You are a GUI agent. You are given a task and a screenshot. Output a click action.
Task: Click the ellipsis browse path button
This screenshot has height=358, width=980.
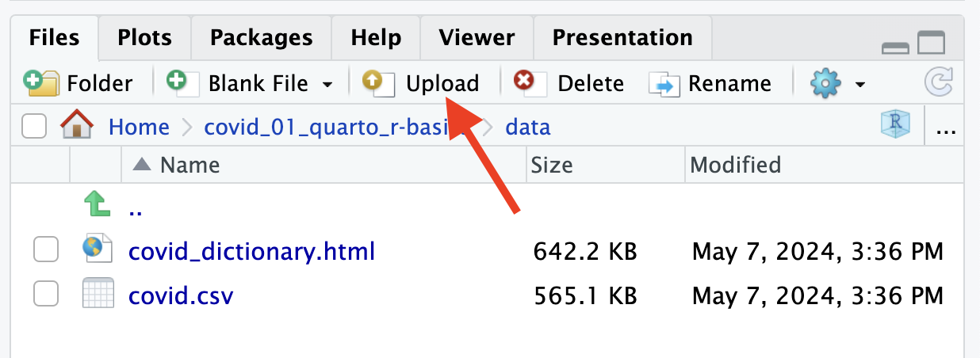click(x=944, y=128)
